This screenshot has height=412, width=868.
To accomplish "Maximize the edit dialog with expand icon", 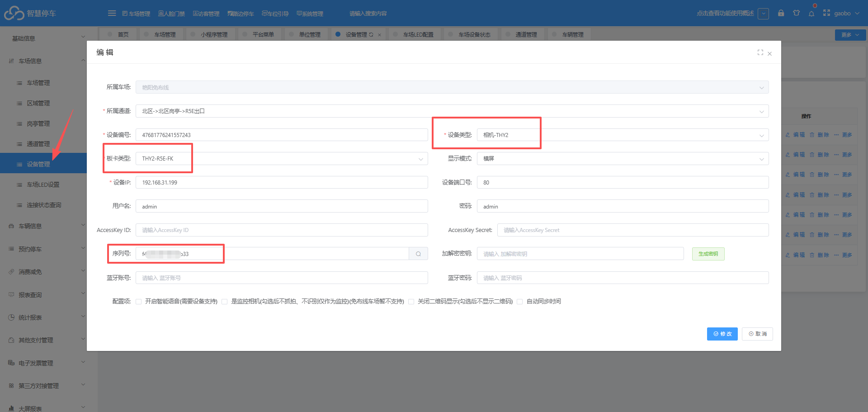I will click(760, 52).
